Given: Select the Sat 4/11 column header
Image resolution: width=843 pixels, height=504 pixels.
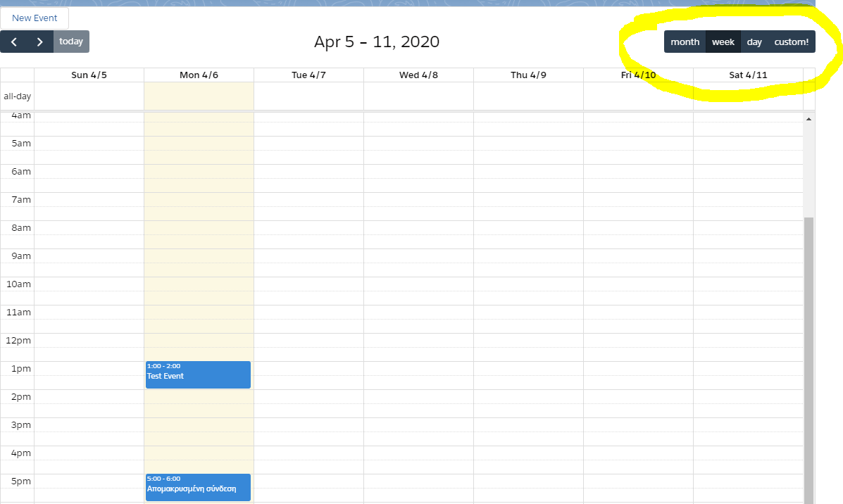Looking at the screenshot, I should tap(748, 75).
